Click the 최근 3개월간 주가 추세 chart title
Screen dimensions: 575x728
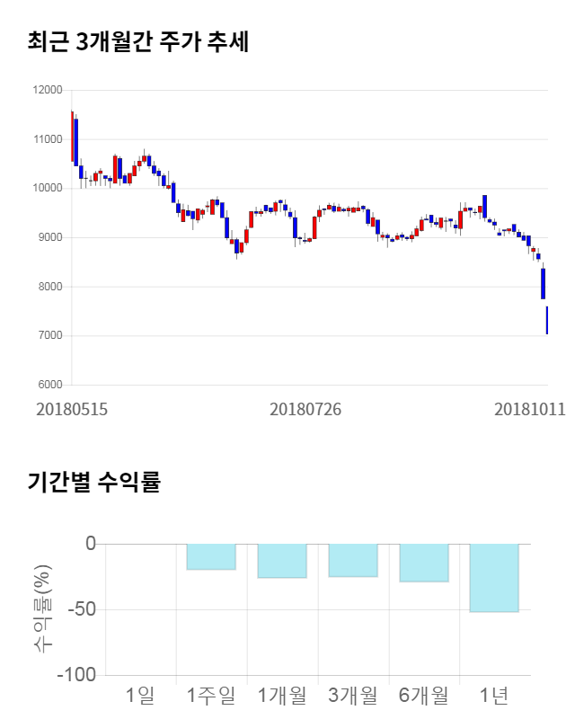137,42
